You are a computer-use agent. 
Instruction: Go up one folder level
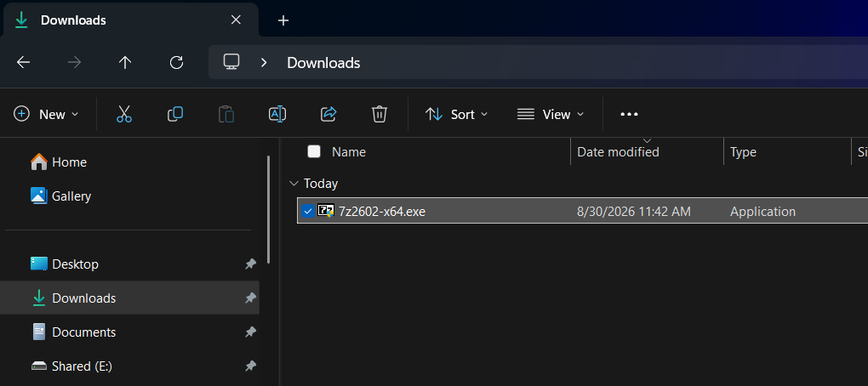[125, 62]
